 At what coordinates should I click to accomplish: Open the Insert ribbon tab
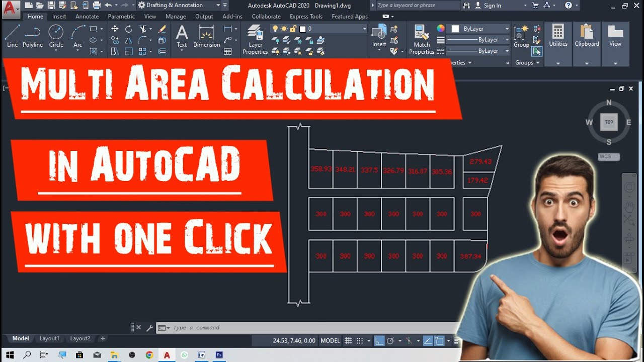tap(59, 16)
